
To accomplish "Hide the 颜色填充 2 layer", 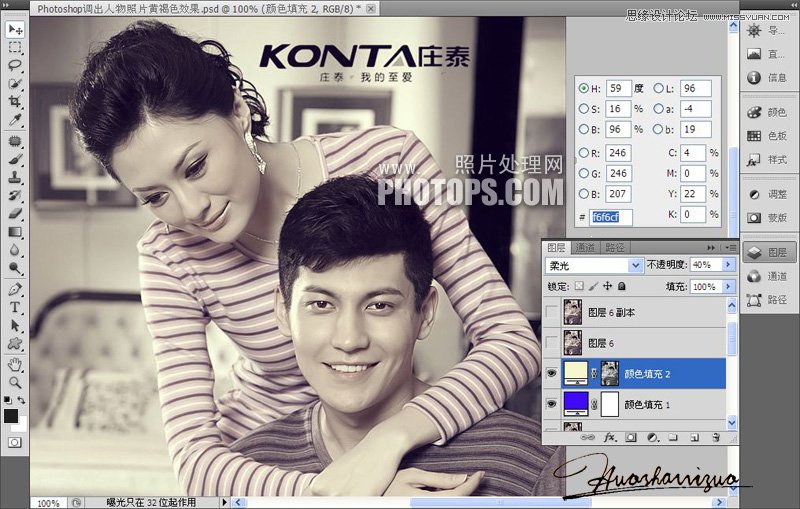I will pyautogui.click(x=552, y=374).
